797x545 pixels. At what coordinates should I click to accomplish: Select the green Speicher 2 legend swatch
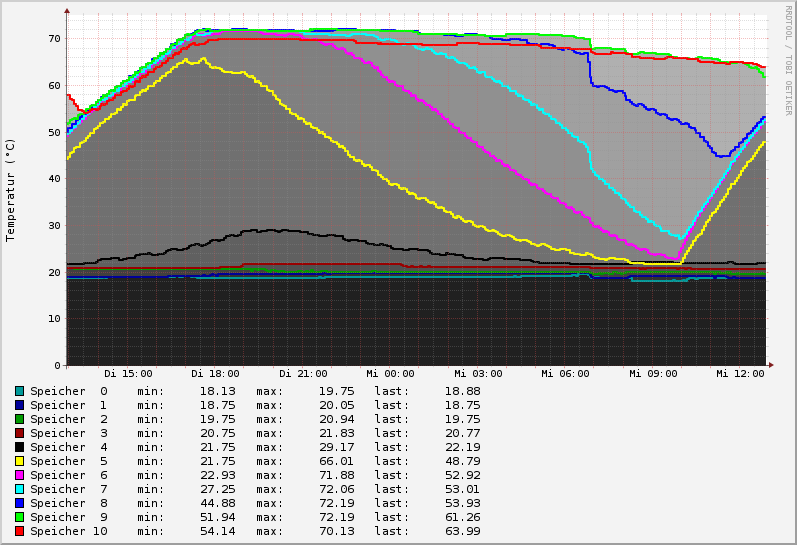(19, 419)
